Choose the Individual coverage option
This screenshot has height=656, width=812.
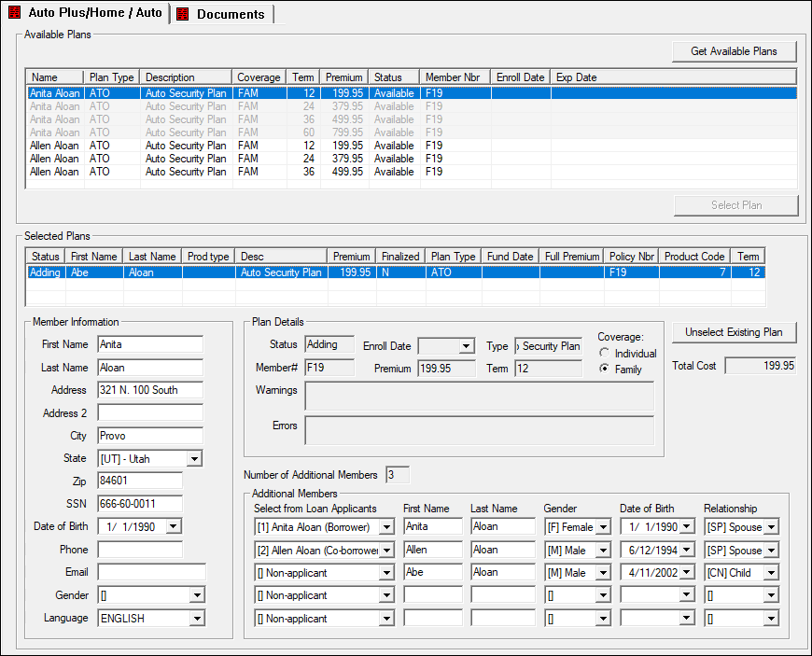(605, 354)
